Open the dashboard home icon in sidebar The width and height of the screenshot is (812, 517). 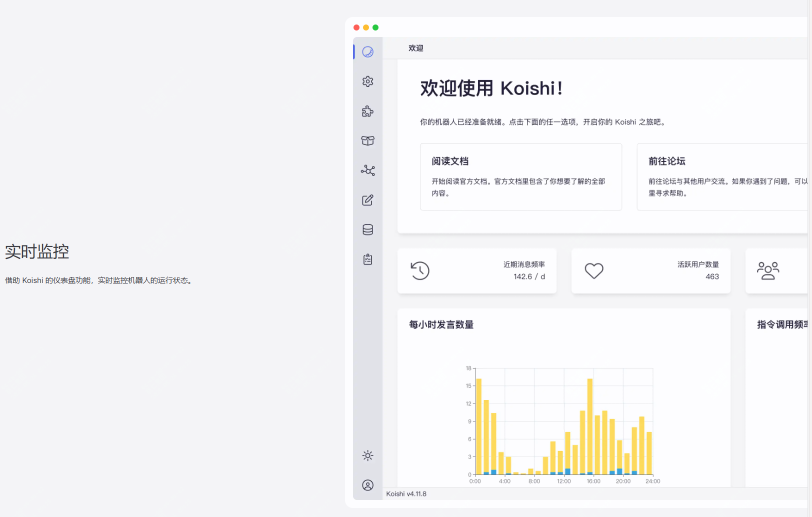pos(367,52)
